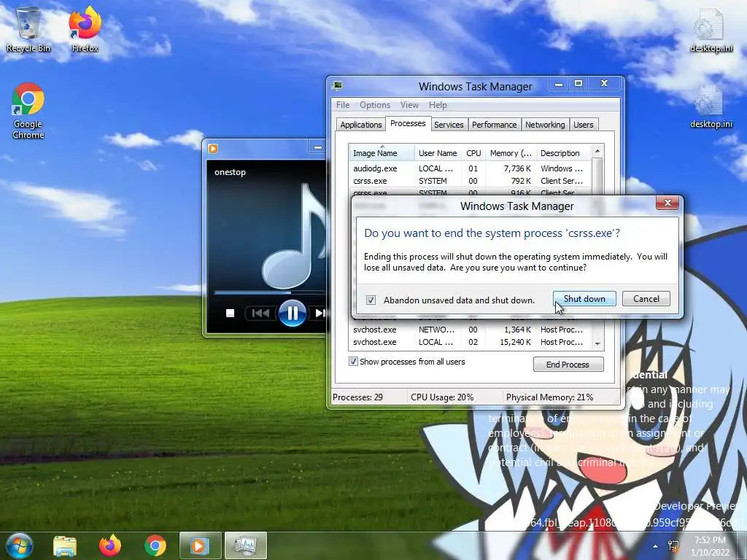Screen dimensions: 747x560
Task: Open the Options menu in Task Manager
Action: click(374, 105)
